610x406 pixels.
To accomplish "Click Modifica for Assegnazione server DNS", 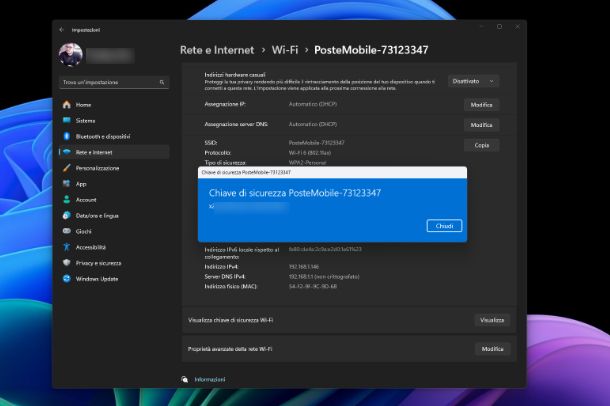I will click(x=482, y=125).
